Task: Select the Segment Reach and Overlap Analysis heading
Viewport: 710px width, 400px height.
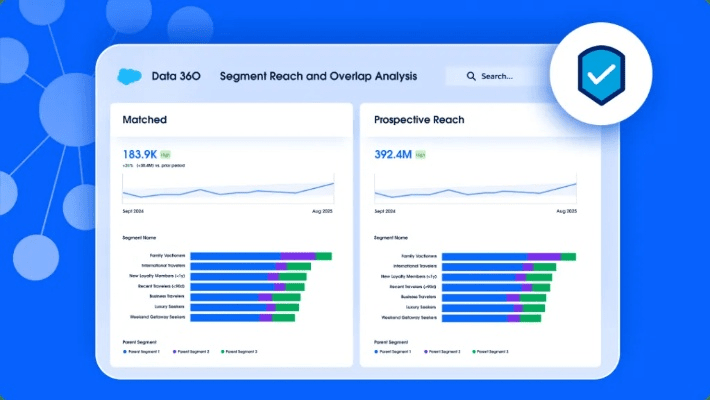Action: (318, 76)
